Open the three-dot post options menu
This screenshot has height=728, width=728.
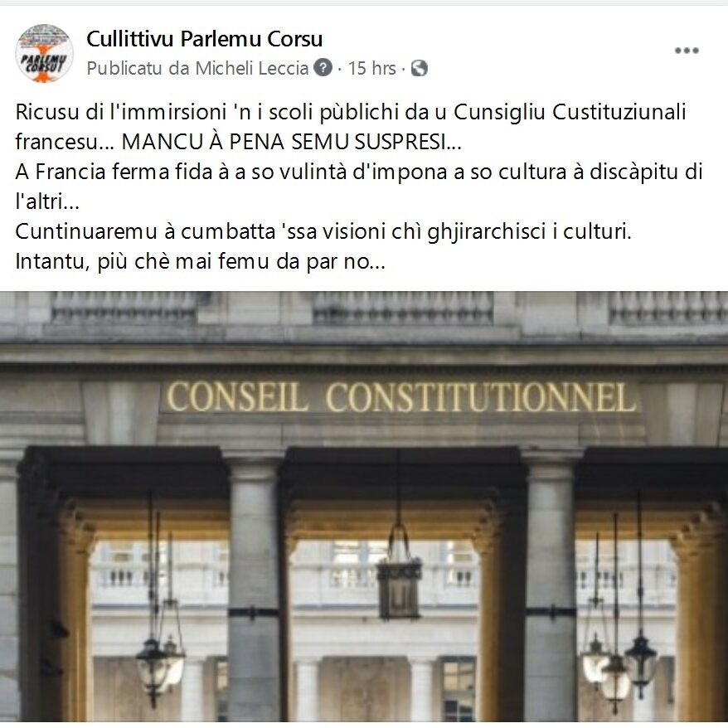tap(687, 51)
